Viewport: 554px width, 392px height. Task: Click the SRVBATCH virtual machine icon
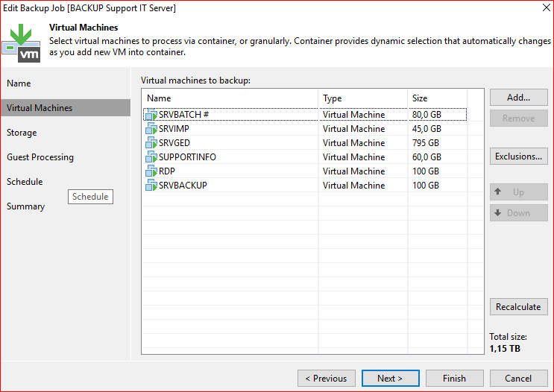(x=151, y=115)
